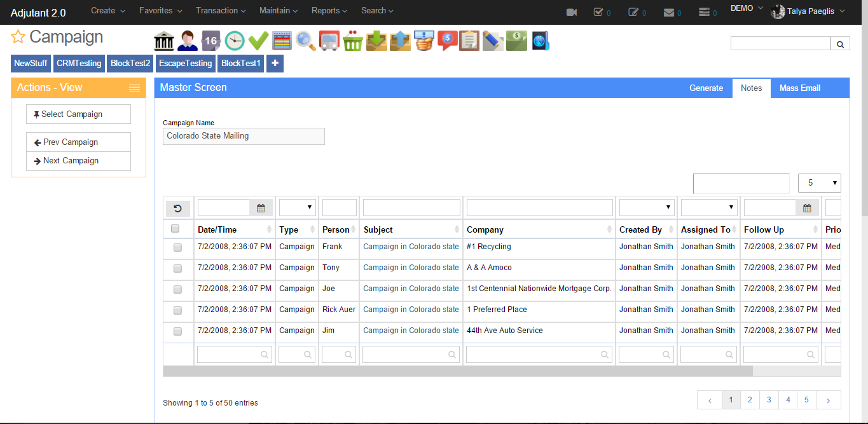The height and width of the screenshot is (424, 868).
Task: Expand the DEMO dropdown in the header
Action: click(746, 8)
